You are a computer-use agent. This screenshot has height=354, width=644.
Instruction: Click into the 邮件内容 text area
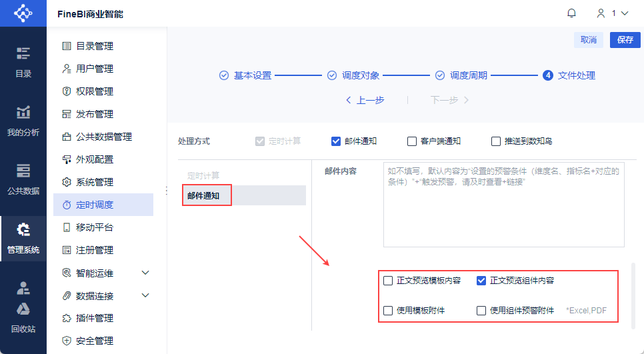(x=503, y=205)
